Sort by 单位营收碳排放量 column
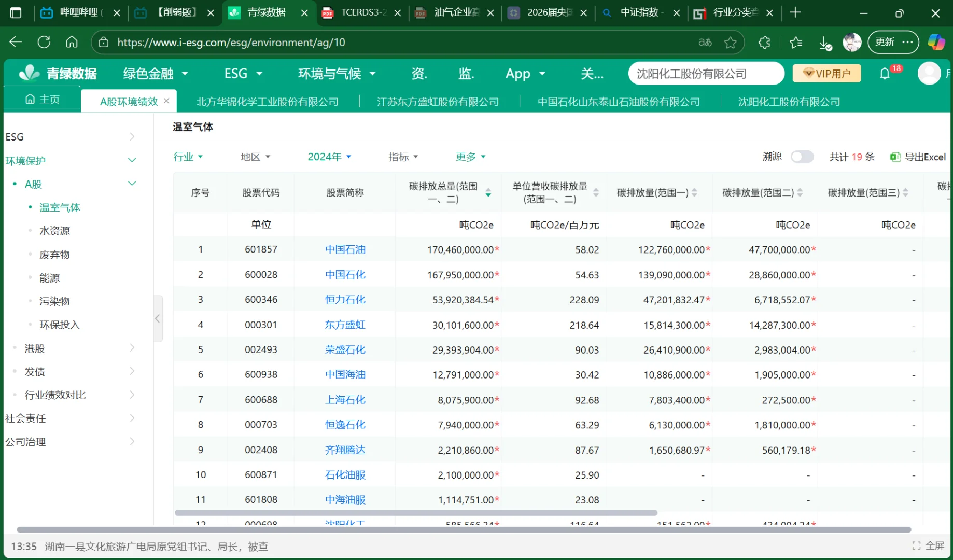The image size is (953, 560). pyautogui.click(x=596, y=193)
